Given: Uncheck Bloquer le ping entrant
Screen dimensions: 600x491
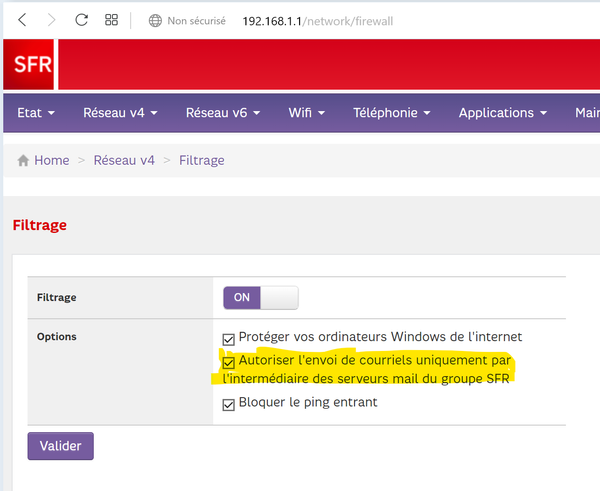Looking at the screenshot, I should pyautogui.click(x=229, y=403).
